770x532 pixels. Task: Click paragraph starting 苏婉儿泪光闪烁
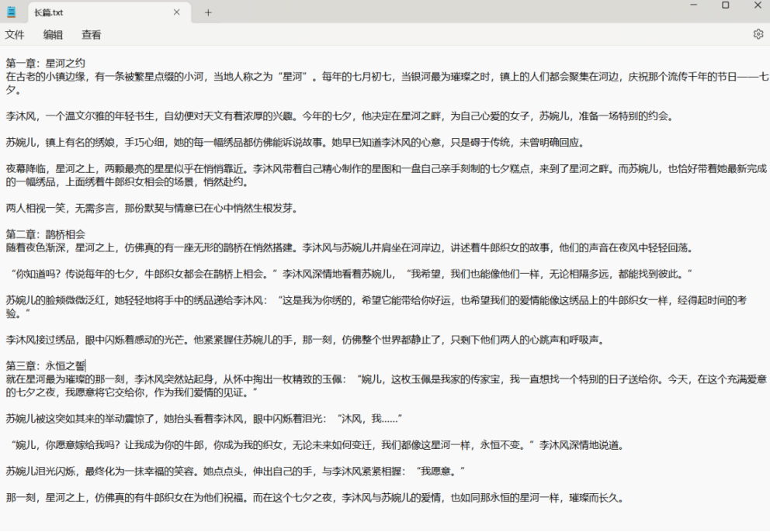click(x=236, y=472)
